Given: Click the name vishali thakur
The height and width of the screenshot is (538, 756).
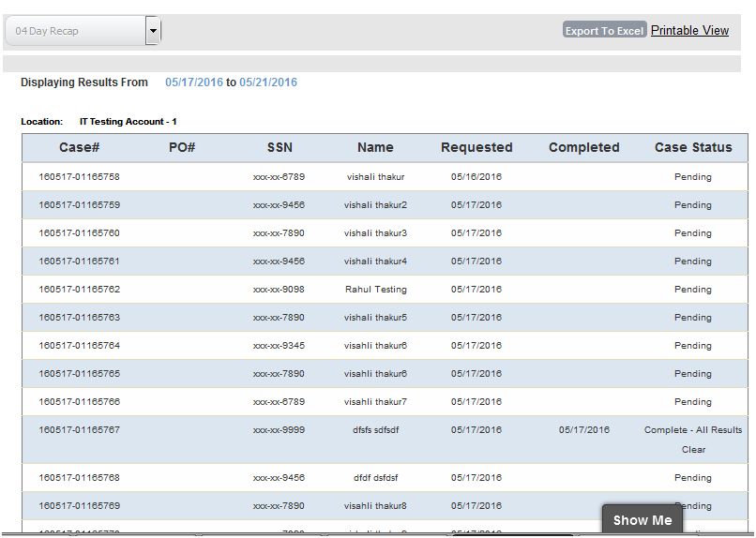Looking at the screenshot, I should (375, 177).
